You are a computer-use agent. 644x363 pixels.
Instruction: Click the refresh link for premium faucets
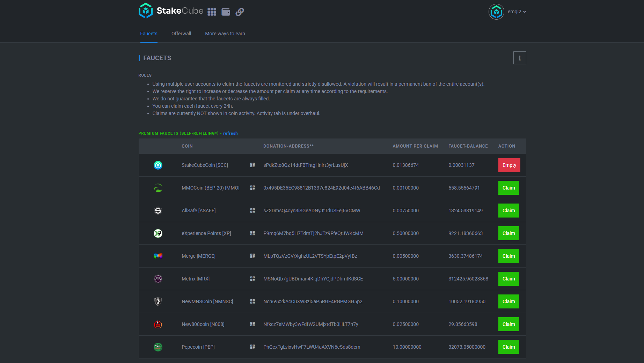pos(230,133)
